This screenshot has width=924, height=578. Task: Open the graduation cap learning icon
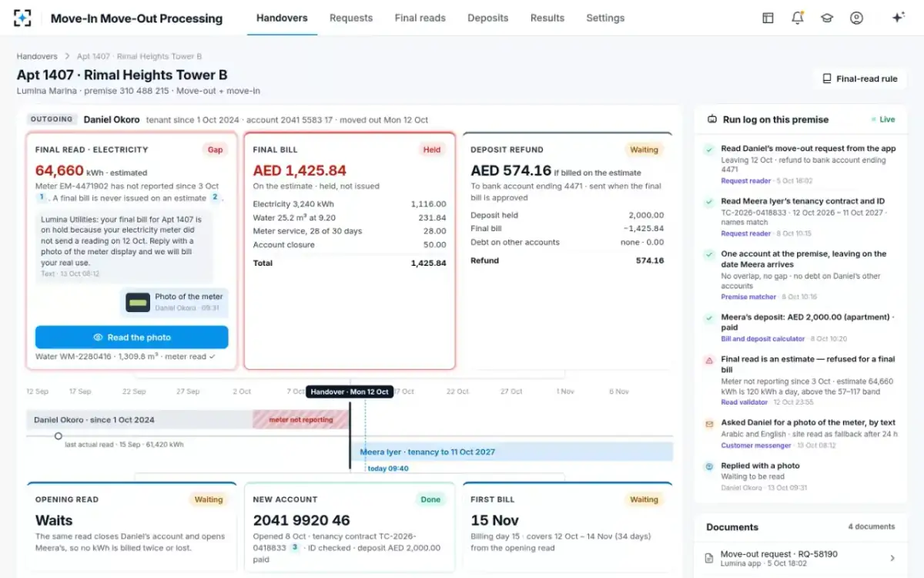coord(827,18)
